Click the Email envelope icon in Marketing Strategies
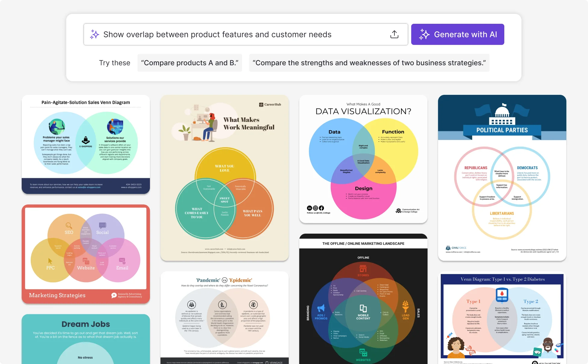588x364 pixels. point(122,260)
